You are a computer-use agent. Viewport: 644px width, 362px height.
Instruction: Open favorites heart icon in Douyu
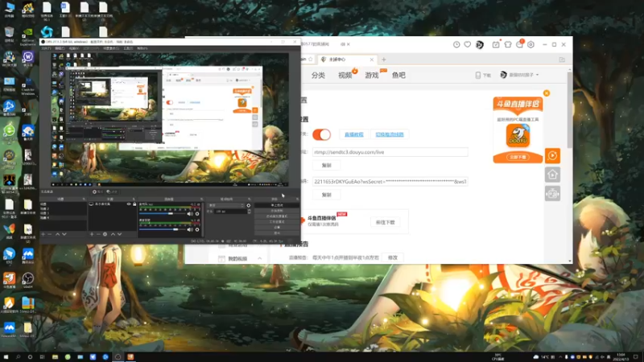tap(468, 44)
